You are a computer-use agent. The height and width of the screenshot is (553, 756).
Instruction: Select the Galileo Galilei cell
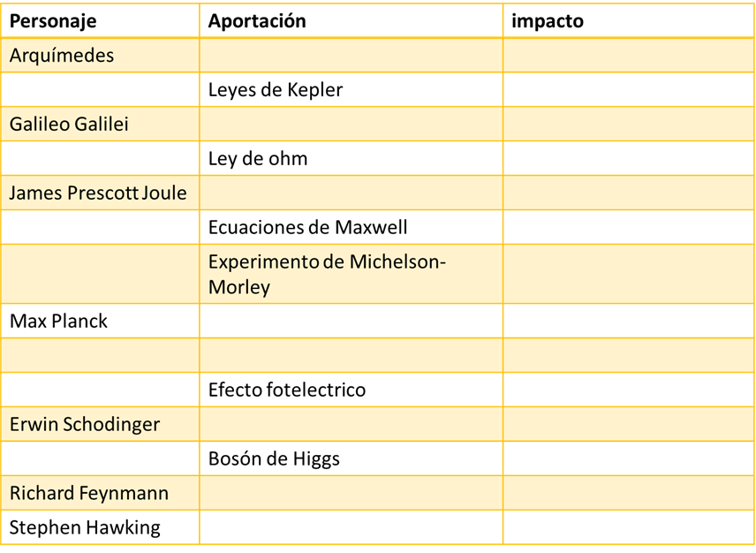click(x=69, y=125)
